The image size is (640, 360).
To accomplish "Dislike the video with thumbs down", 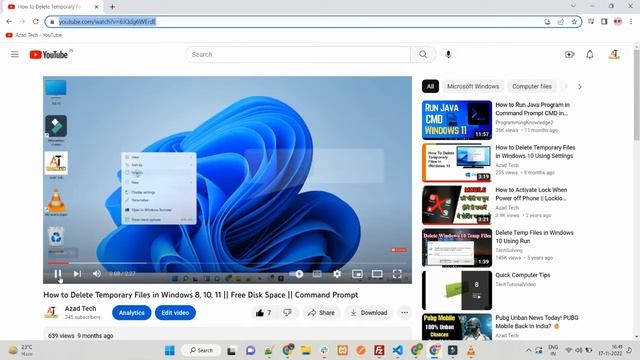I will pyautogui.click(x=287, y=313).
